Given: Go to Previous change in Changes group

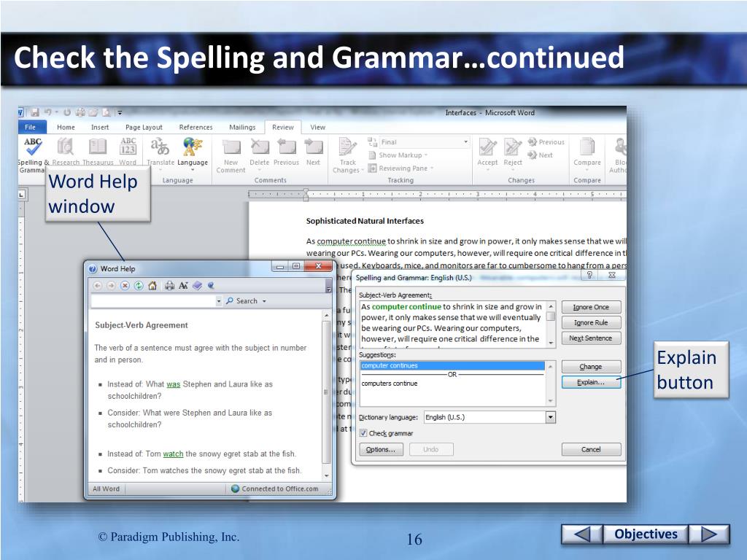Looking at the screenshot, I should (546, 142).
